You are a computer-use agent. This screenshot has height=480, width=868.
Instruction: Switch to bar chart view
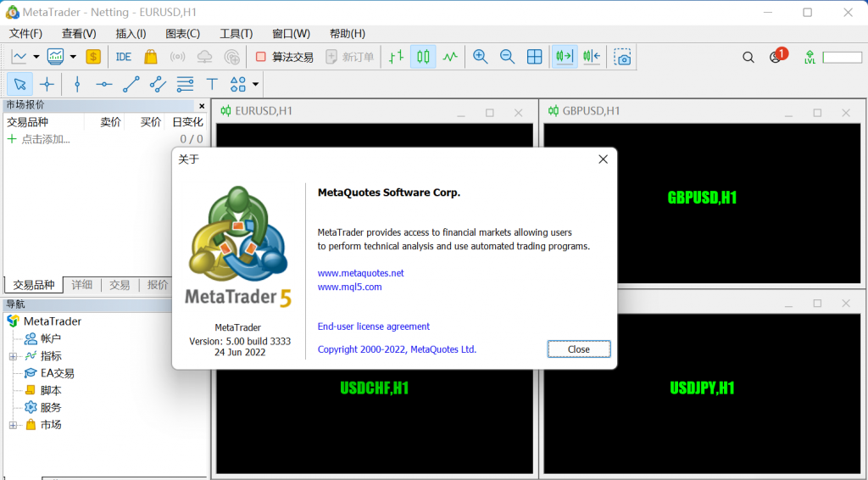pyautogui.click(x=396, y=57)
